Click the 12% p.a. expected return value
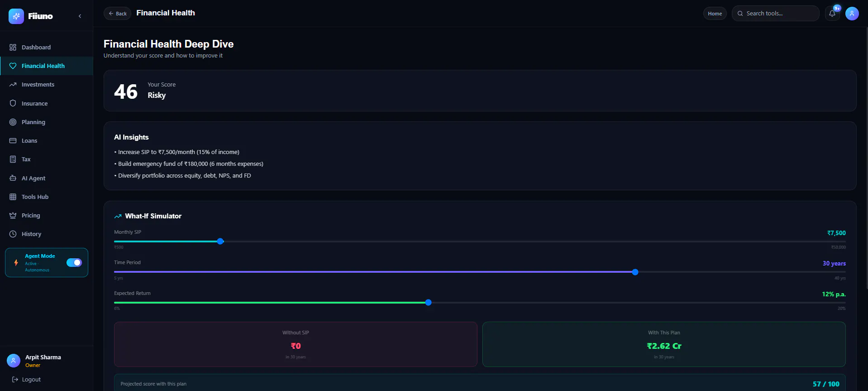 tap(834, 294)
